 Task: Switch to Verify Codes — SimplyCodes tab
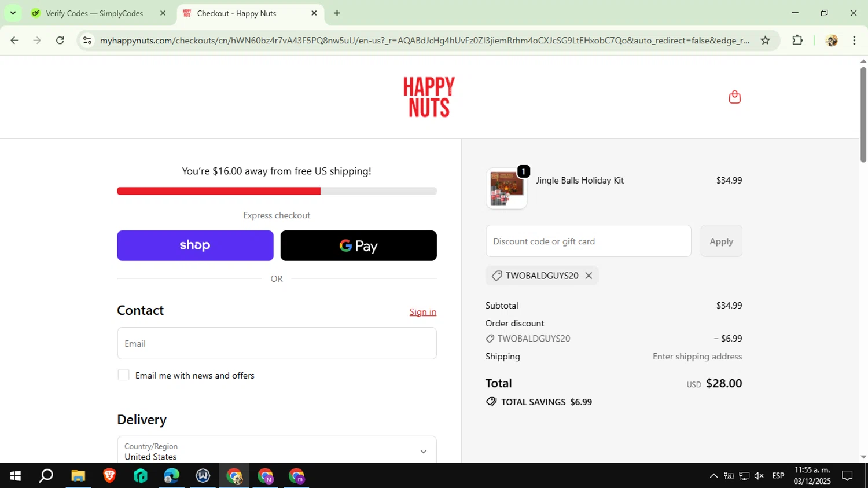coord(94,13)
